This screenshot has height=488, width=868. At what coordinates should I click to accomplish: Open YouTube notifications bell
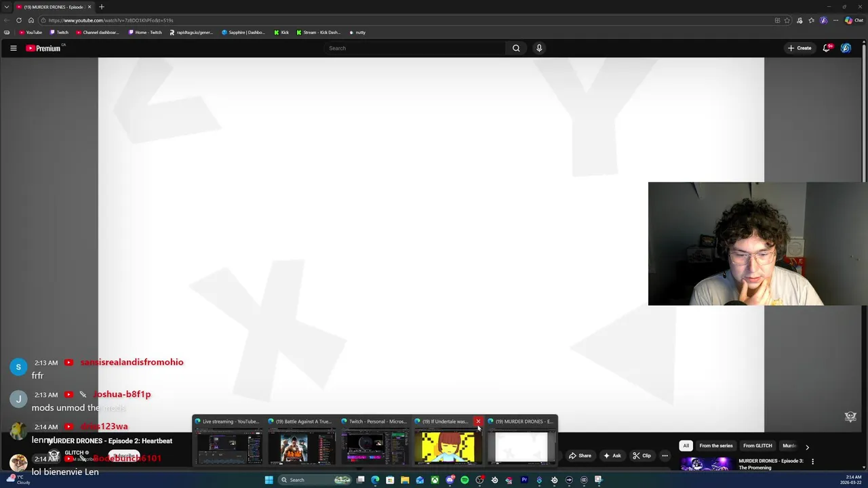pyautogui.click(x=826, y=48)
